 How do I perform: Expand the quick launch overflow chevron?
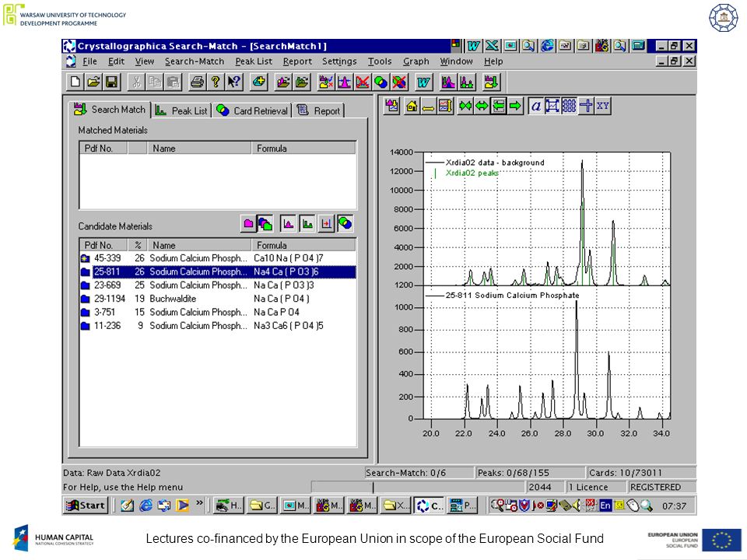(199, 503)
